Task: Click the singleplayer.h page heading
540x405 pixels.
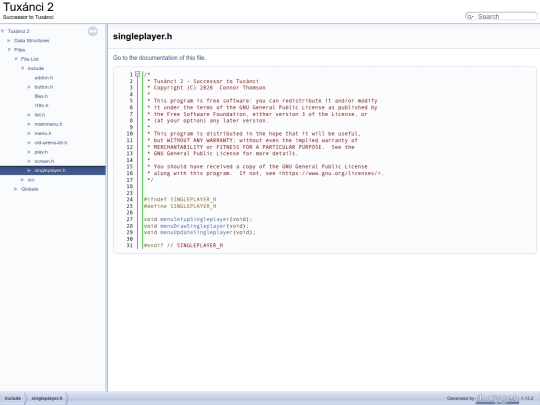Action: [143, 37]
